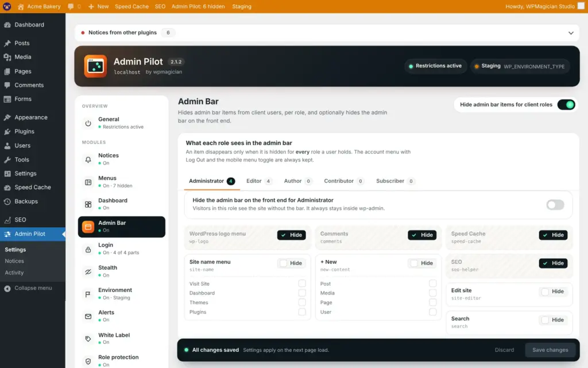
Task: Click the Staging item in admin bar
Action: [242, 6]
